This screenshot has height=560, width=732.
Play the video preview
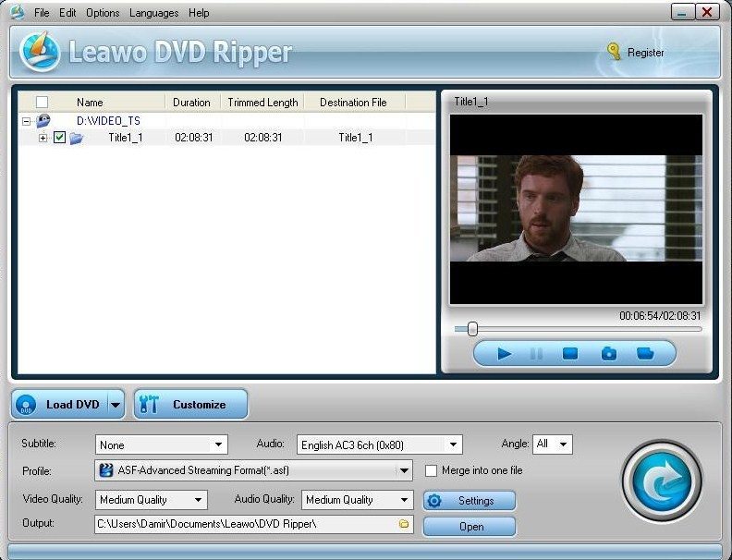[x=505, y=354]
